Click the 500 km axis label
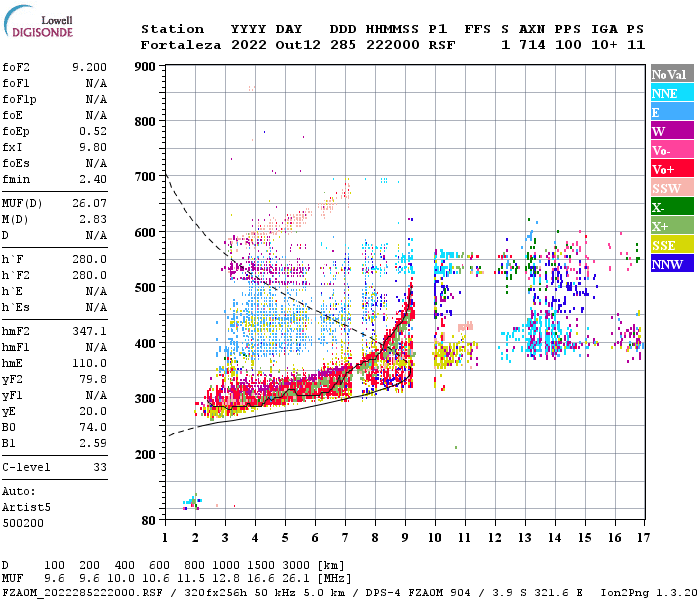This screenshot has width=700, height=600. (146, 288)
